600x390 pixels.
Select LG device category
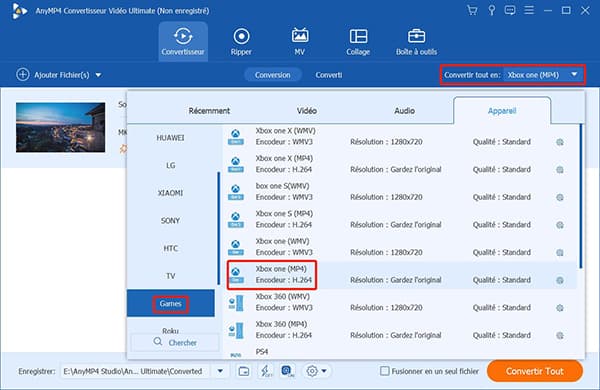[x=170, y=165]
